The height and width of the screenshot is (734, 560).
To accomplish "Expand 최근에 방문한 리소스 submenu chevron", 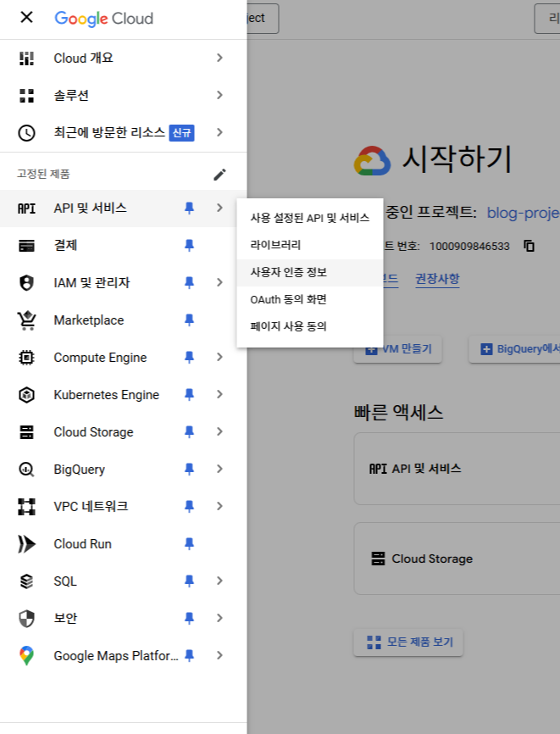I will tap(219, 132).
